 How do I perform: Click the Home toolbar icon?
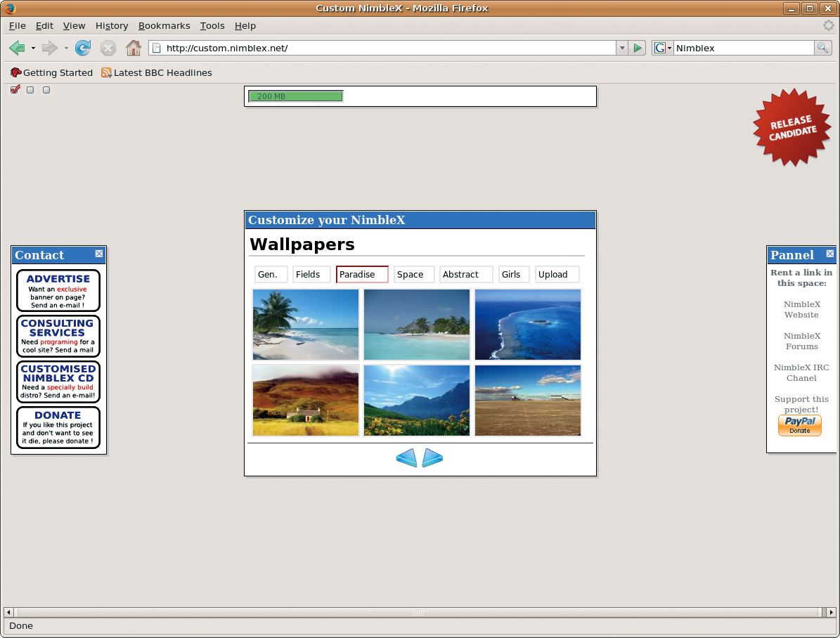[133, 48]
